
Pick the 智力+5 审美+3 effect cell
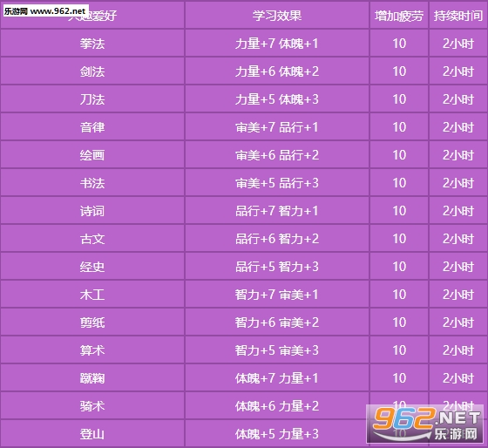click(277, 350)
